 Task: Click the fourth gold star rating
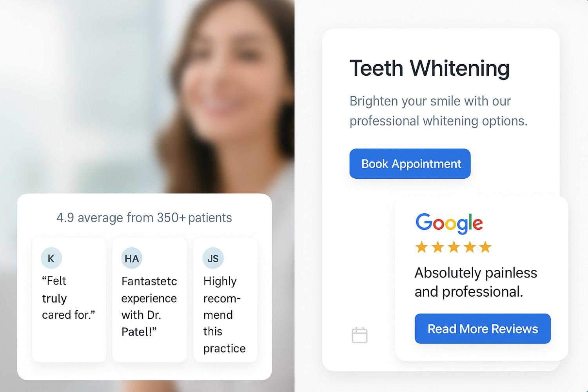(470, 247)
